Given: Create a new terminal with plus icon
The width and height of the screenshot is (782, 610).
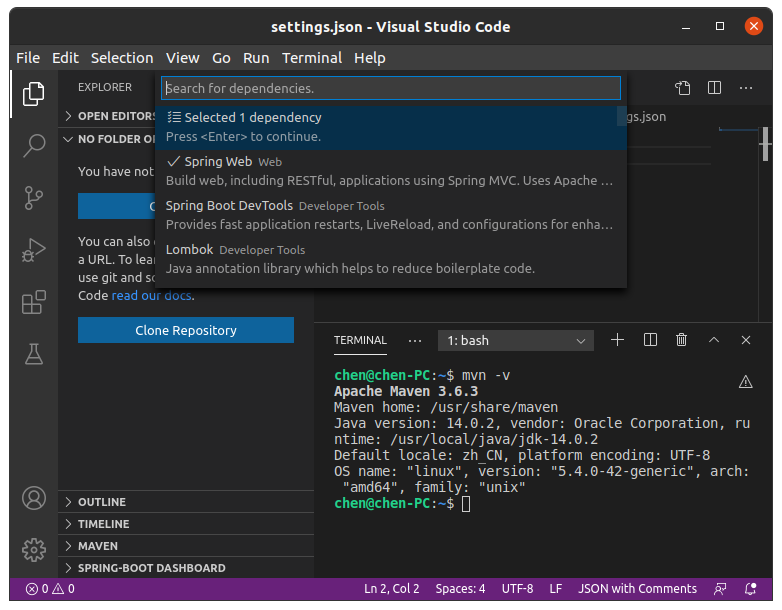Looking at the screenshot, I should (617, 340).
